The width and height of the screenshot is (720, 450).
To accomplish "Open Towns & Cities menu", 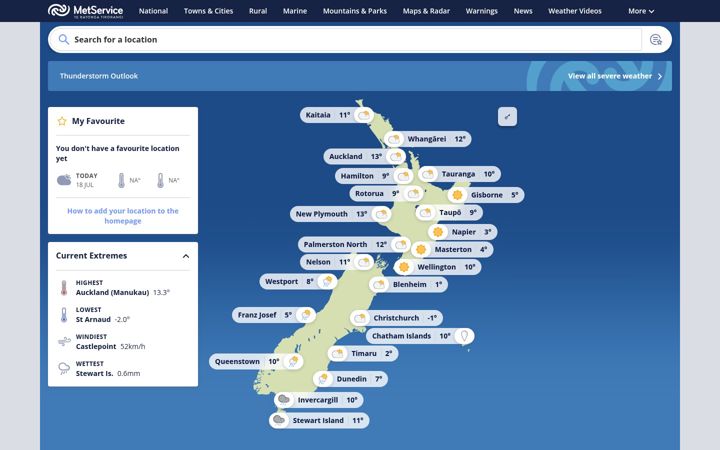I will [208, 11].
